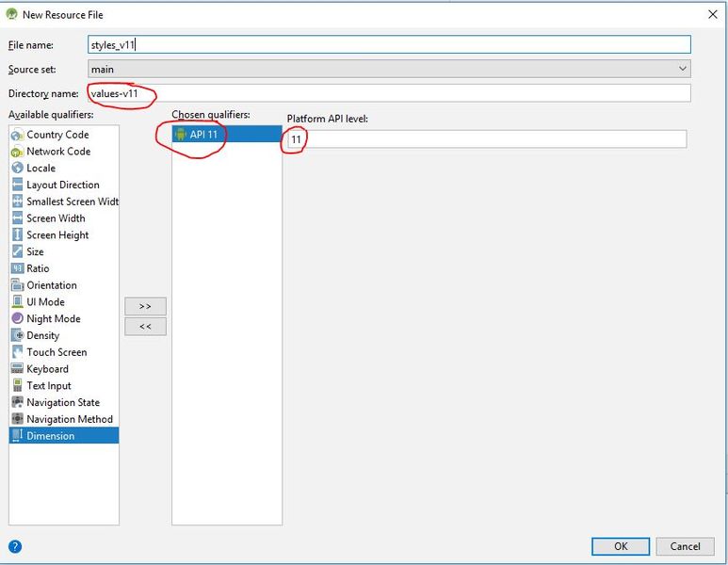Screen dimensions: 728x565
Task: Open help with the question mark icon
Action: pos(15,546)
